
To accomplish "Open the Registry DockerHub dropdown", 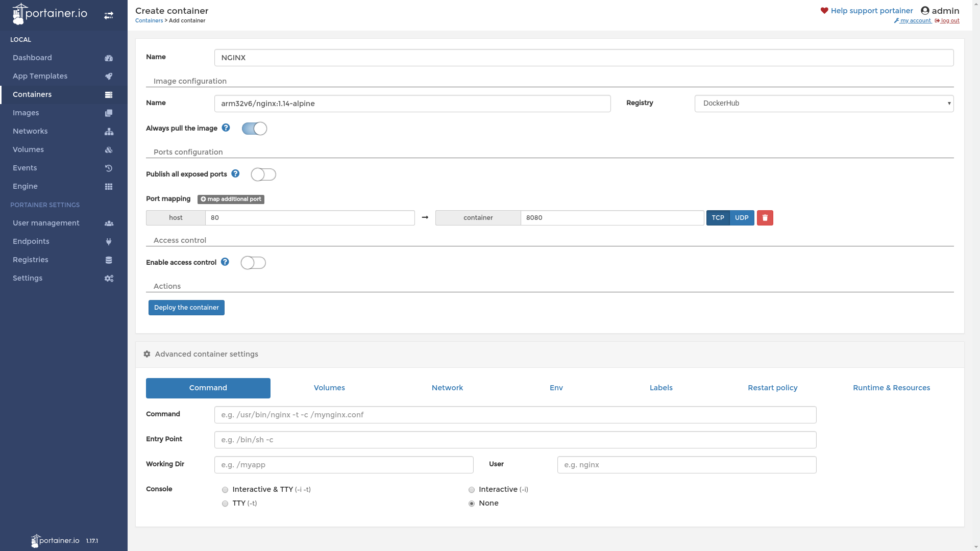I will [824, 104].
